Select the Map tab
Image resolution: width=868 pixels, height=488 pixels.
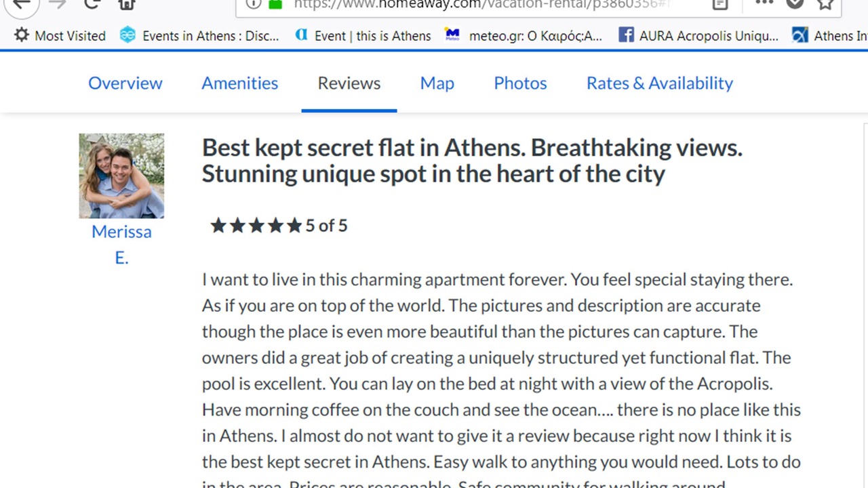(437, 83)
